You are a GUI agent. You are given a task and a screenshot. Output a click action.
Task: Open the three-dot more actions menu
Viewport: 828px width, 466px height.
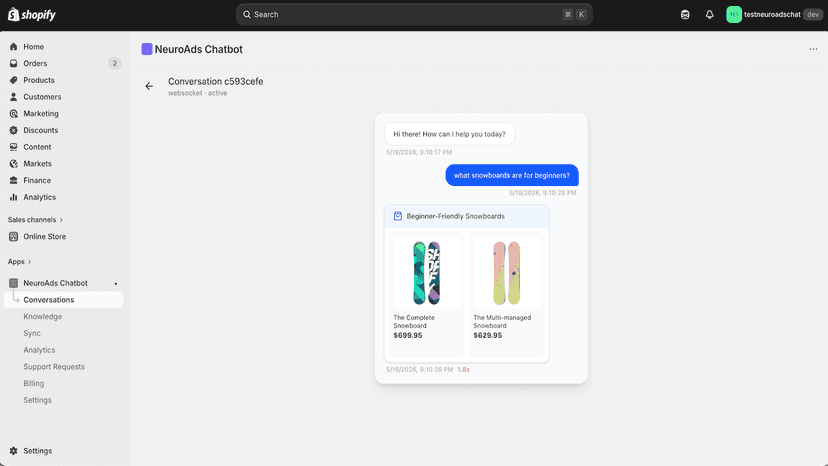click(813, 49)
